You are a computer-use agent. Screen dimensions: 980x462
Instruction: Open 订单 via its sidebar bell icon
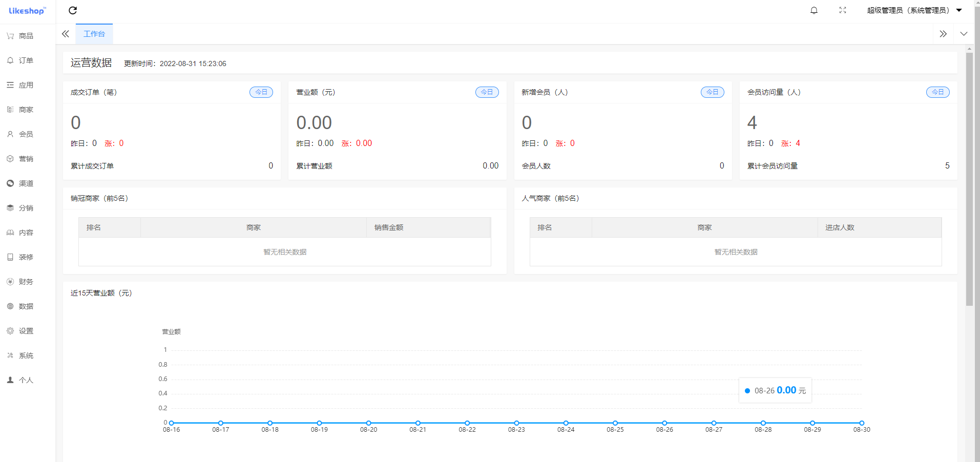coord(10,60)
